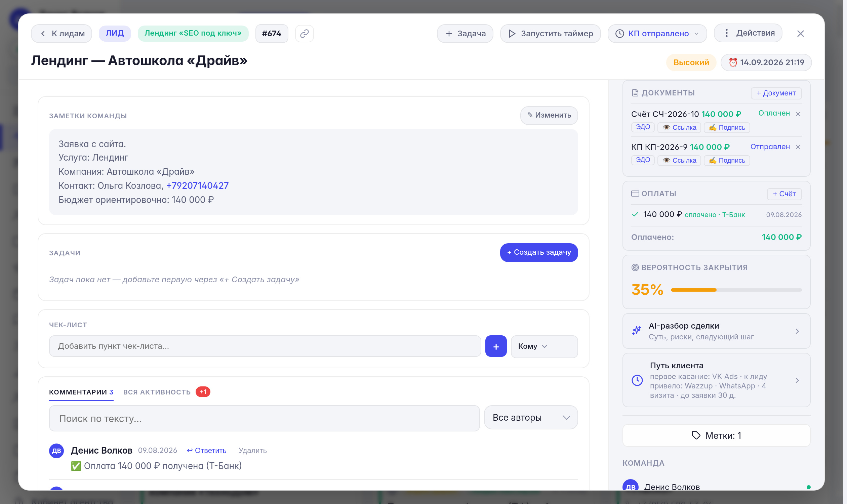847x504 pixels.
Task: Open the Все авторы filter dropdown
Action: click(x=530, y=417)
